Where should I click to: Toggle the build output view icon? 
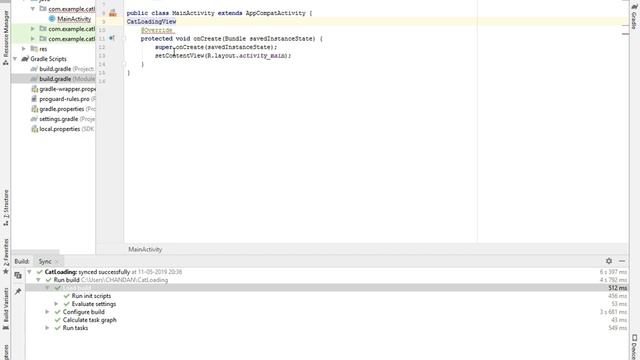[18, 276]
